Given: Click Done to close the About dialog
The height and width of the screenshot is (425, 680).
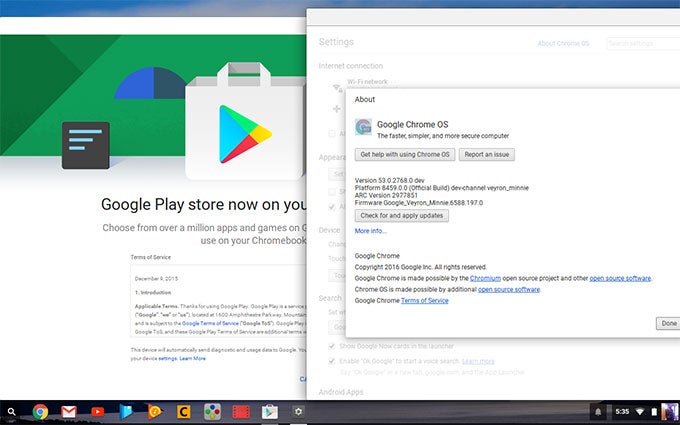Looking at the screenshot, I should tap(667, 323).
